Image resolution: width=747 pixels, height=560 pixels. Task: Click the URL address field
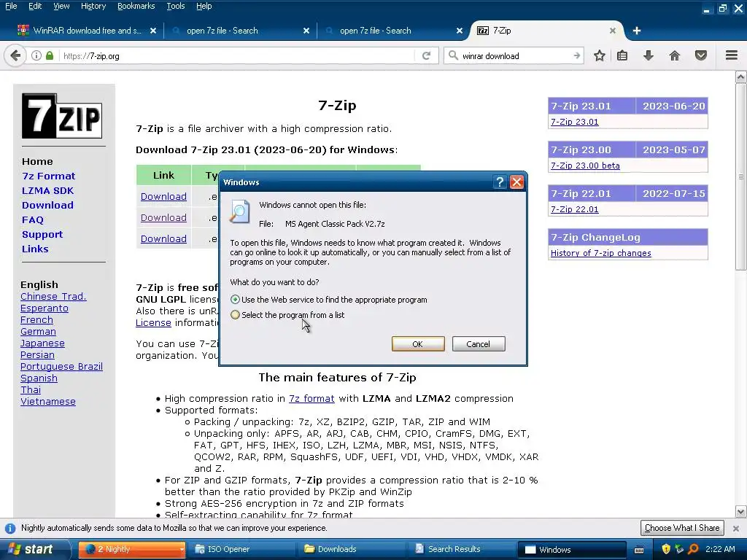[x=239, y=55]
